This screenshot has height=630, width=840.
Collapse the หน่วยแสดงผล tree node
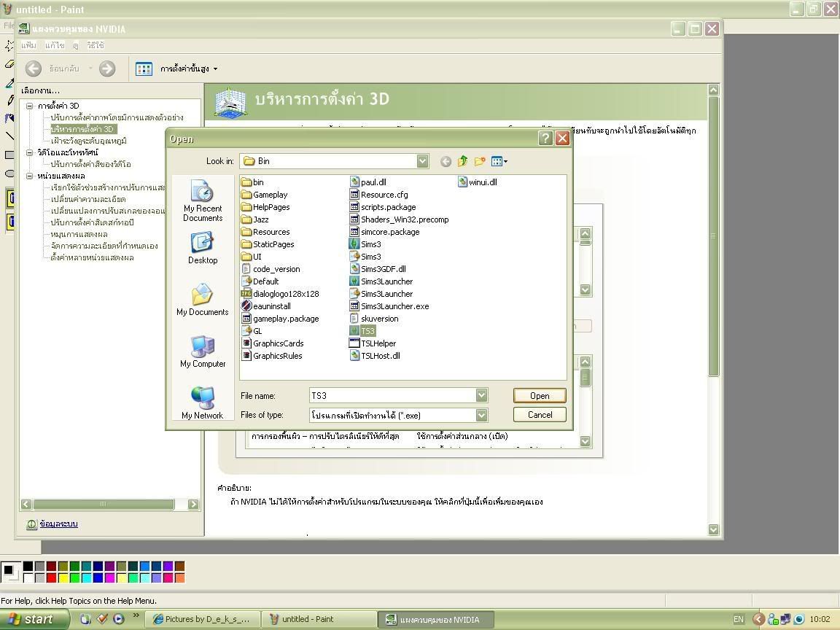click(30, 176)
